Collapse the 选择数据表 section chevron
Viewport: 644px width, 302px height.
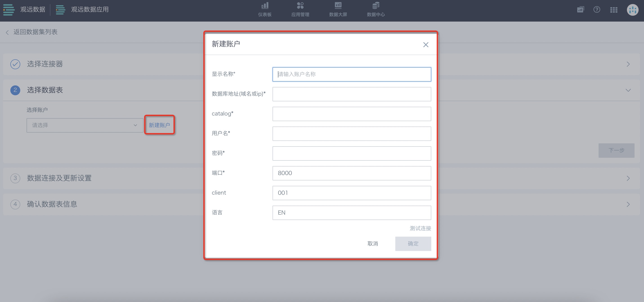(x=628, y=90)
